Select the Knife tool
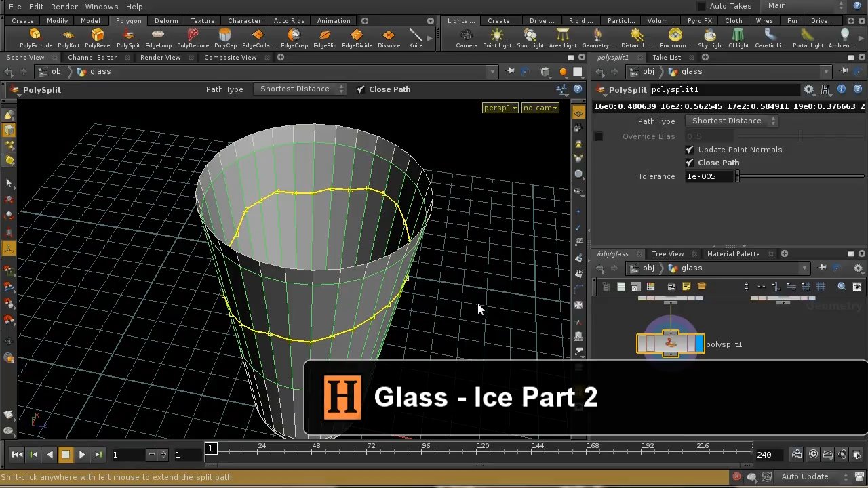Viewport: 868px width, 488px height. (416, 37)
